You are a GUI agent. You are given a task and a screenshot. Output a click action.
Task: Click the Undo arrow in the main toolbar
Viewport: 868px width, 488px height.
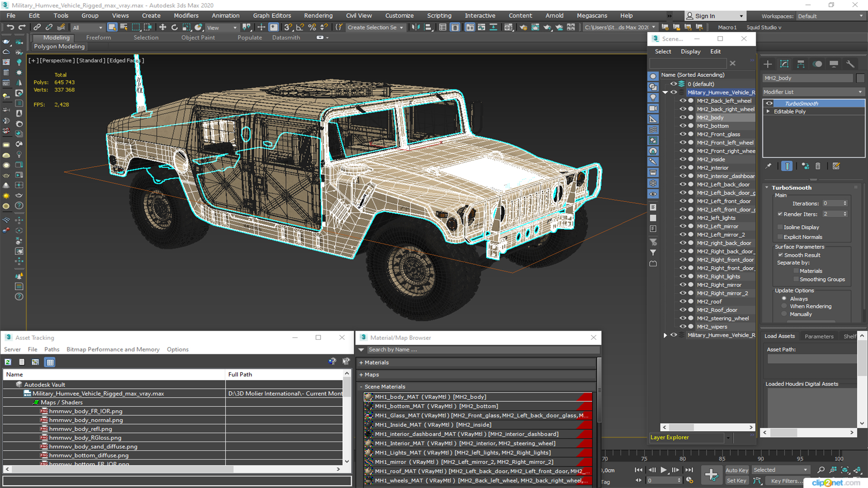click(x=10, y=28)
